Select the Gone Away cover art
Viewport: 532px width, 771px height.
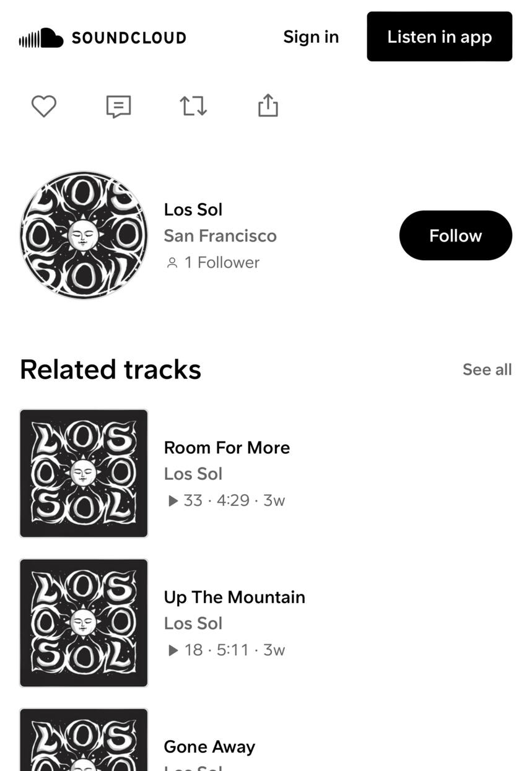[84, 740]
